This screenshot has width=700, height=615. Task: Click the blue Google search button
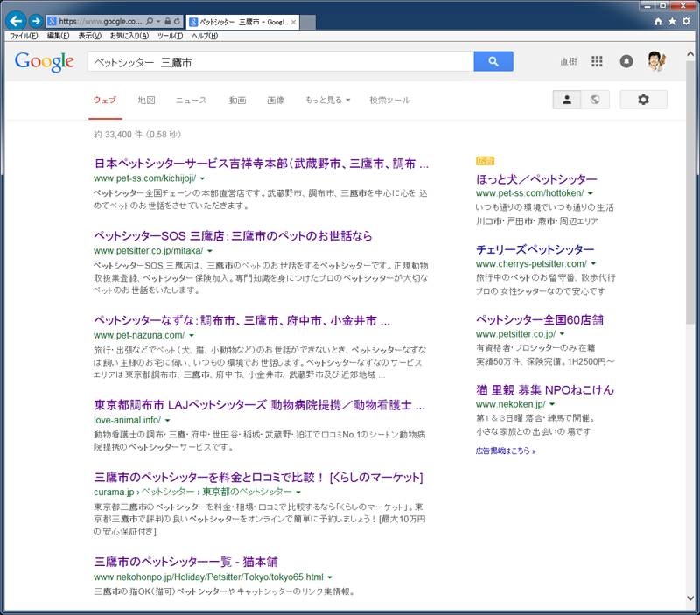point(493,61)
